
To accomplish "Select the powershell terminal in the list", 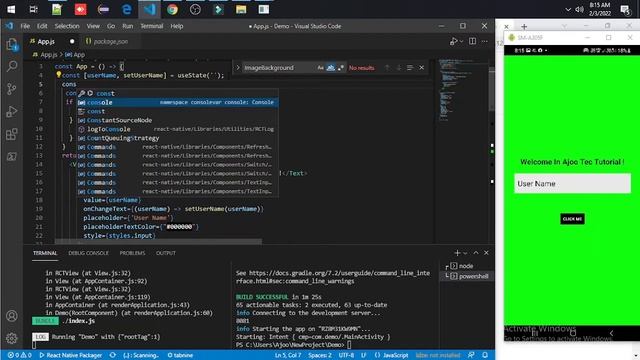I will (x=466, y=276).
